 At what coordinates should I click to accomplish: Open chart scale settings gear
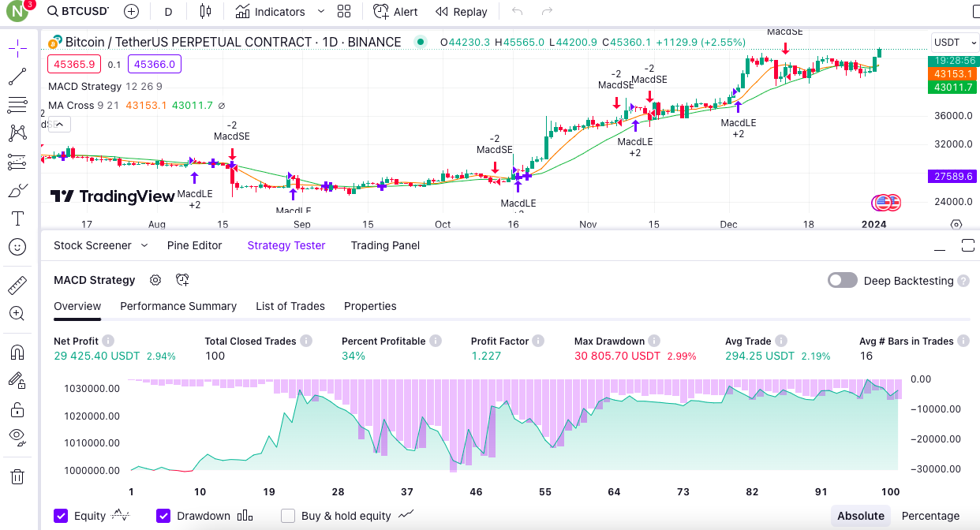point(956,225)
